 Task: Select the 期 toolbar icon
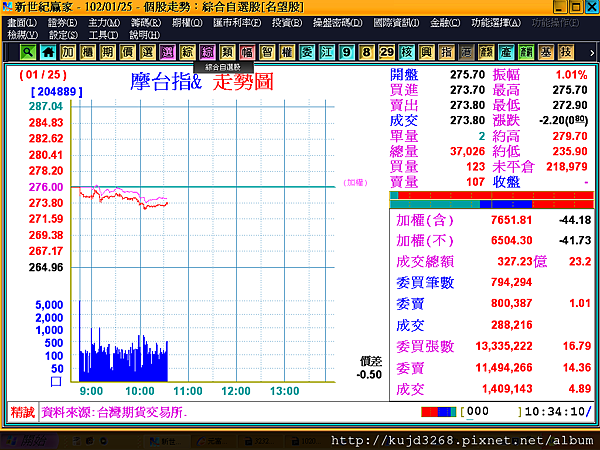pyautogui.click(x=108, y=52)
